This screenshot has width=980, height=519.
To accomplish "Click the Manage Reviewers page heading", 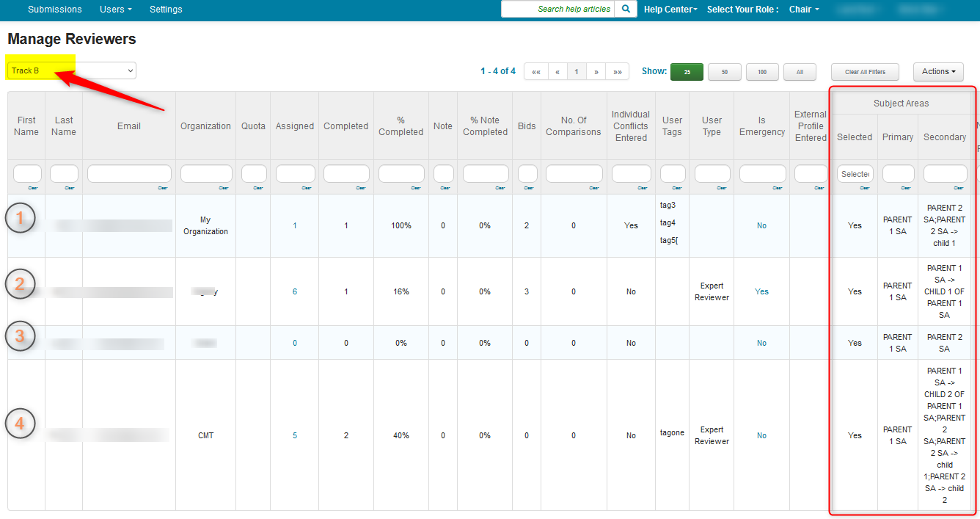I will point(72,39).
